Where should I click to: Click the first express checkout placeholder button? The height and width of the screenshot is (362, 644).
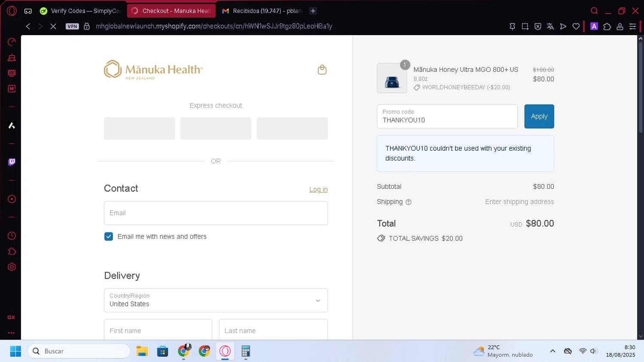pos(140,128)
